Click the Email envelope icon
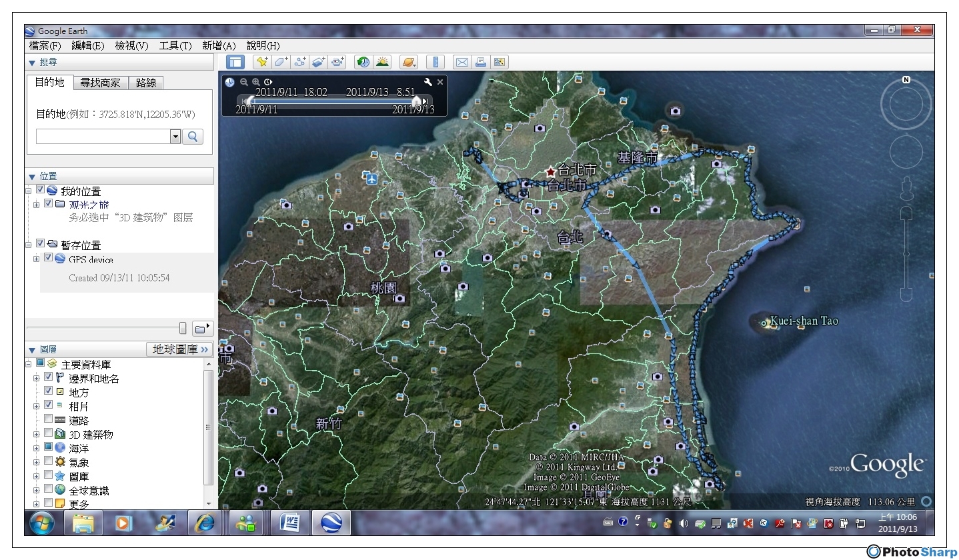959x560 pixels. coord(461,62)
